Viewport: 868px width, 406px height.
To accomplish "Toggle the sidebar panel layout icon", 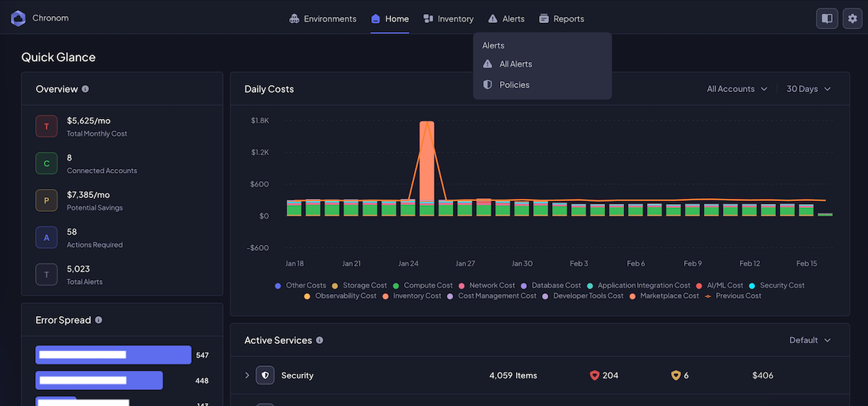I will pyautogui.click(x=827, y=18).
